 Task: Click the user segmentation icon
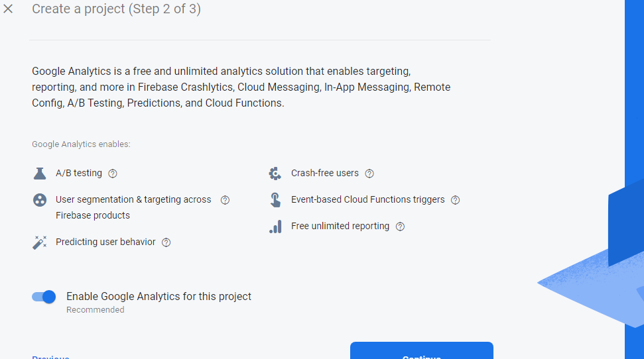coord(40,200)
